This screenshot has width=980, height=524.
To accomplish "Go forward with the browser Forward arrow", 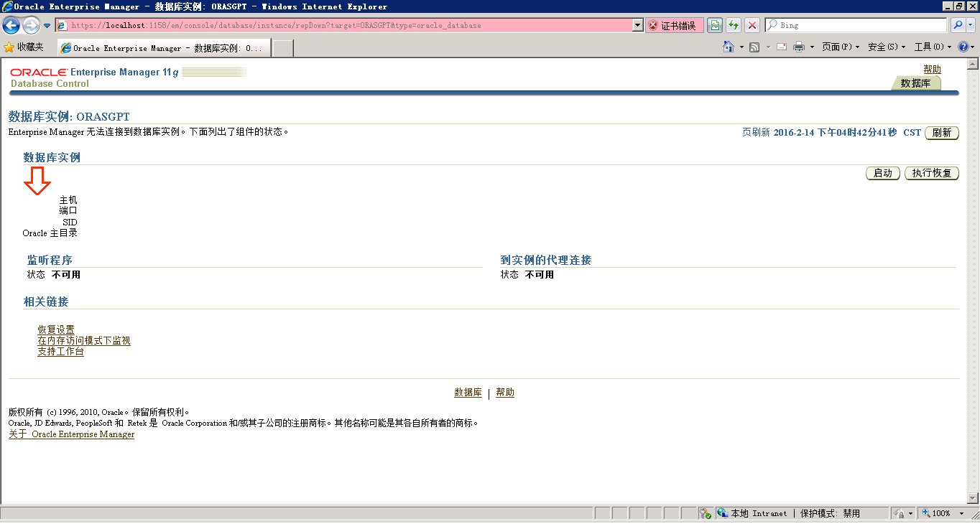I will click(x=31, y=26).
